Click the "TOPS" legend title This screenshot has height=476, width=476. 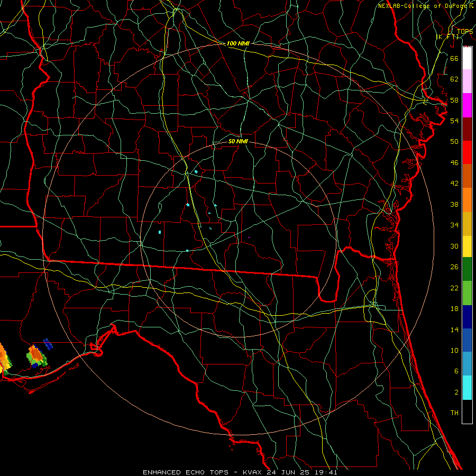465,32
